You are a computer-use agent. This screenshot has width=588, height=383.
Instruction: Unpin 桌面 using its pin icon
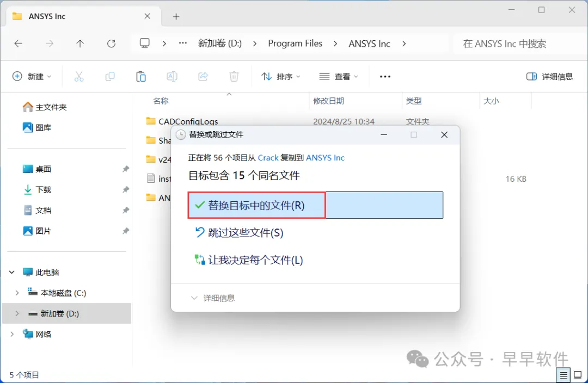(126, 169)
